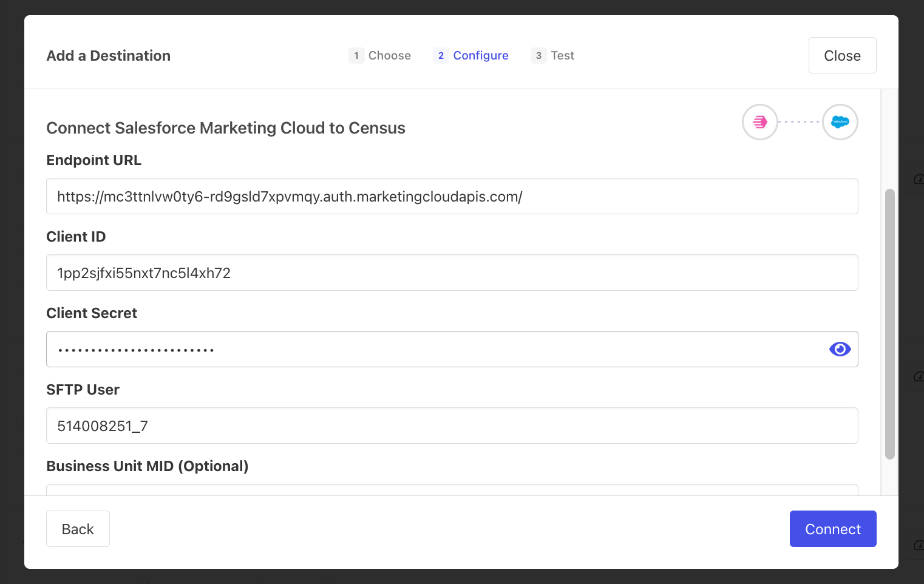Click the Connect Salesforce Marketing Cloud heading
The width and height of the screenshot is (924, 584).
(225, 128)
